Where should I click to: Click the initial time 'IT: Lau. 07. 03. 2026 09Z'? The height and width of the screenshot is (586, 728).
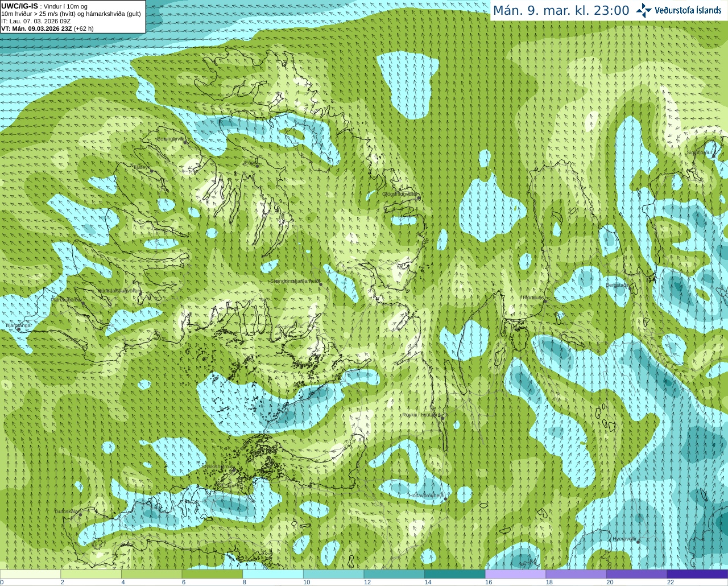(36, 21)
